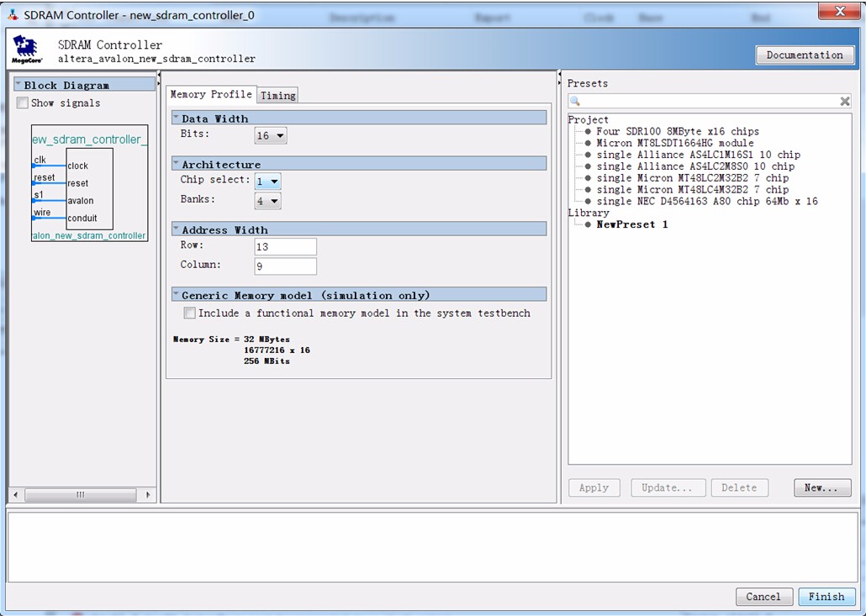Click the Update... preset button
This screenshot has height=616, width=866.
(x=668, y=488)
